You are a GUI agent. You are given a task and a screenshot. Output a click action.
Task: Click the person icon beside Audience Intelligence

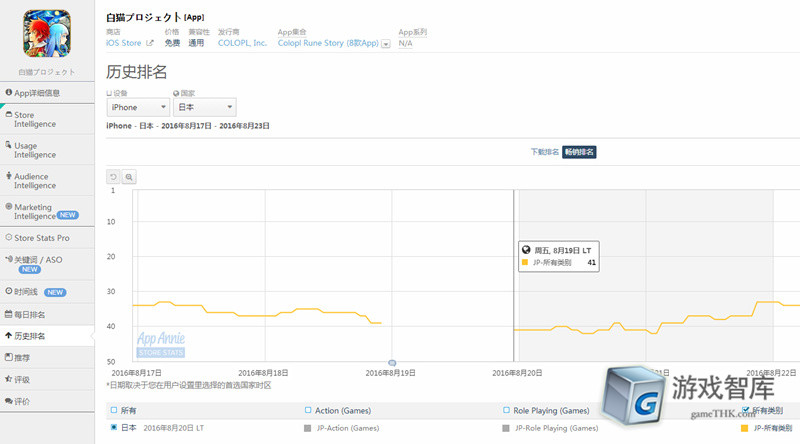coord(9,176)
